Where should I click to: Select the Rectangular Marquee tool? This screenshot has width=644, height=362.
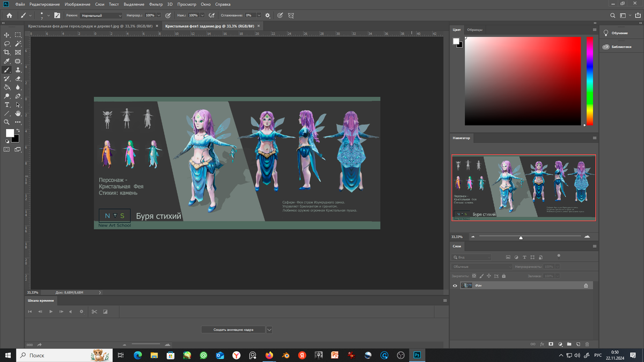[x=18, y=35]
